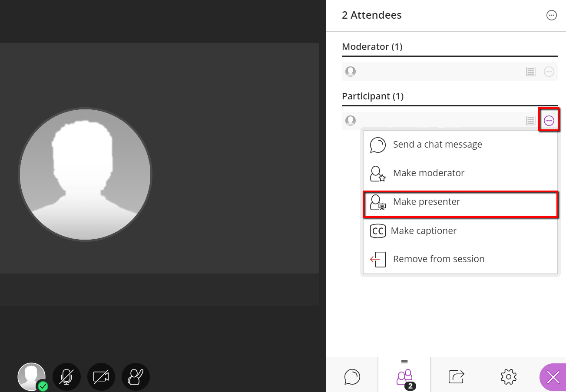Raise your hand
Image resolution: width=566 pixels, height=392 pixels.
[x=136, y=377]
